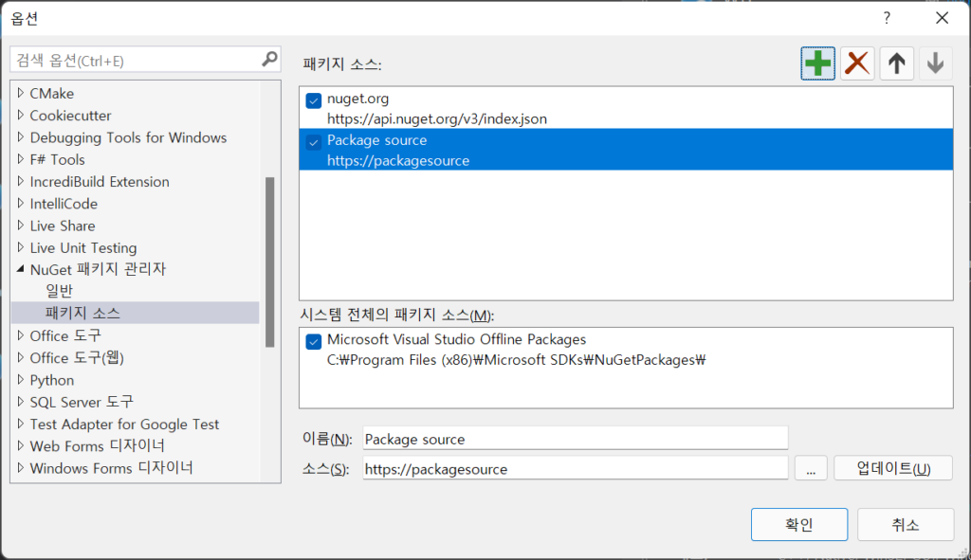Expand the CMake tree node
971x560 pixels.
tap(21, 93)
